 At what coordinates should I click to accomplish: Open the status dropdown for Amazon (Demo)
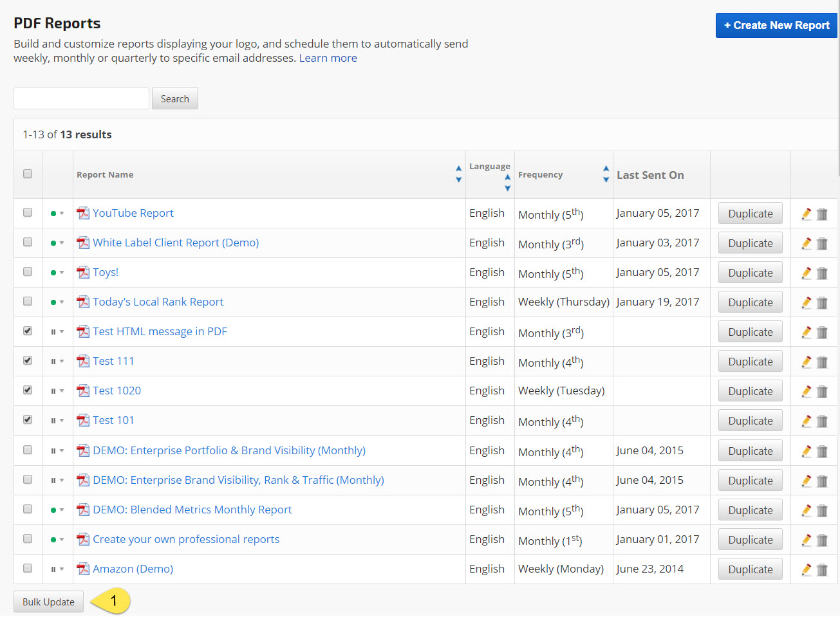[x=57, y=569]
